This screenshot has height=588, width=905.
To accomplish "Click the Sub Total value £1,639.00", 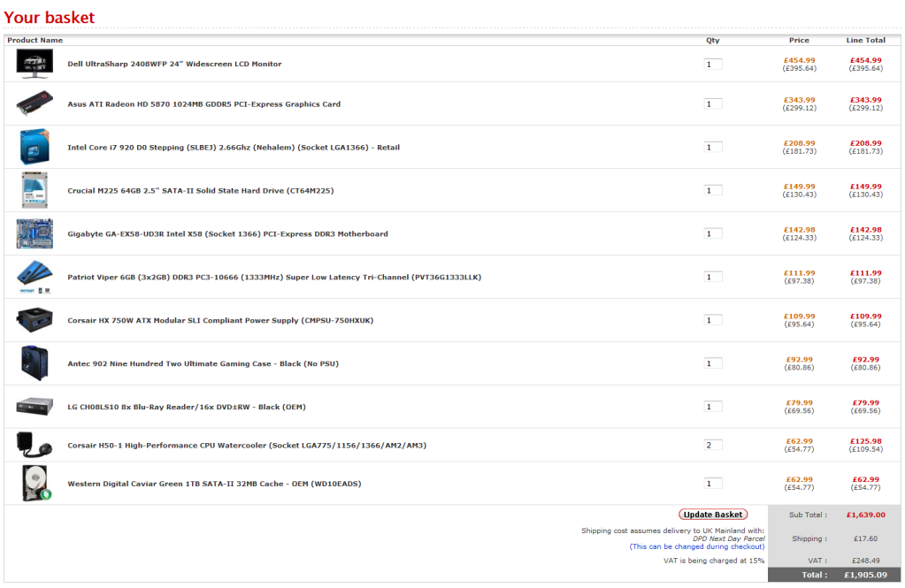I will pyautogui.click(x=866, y=515).
